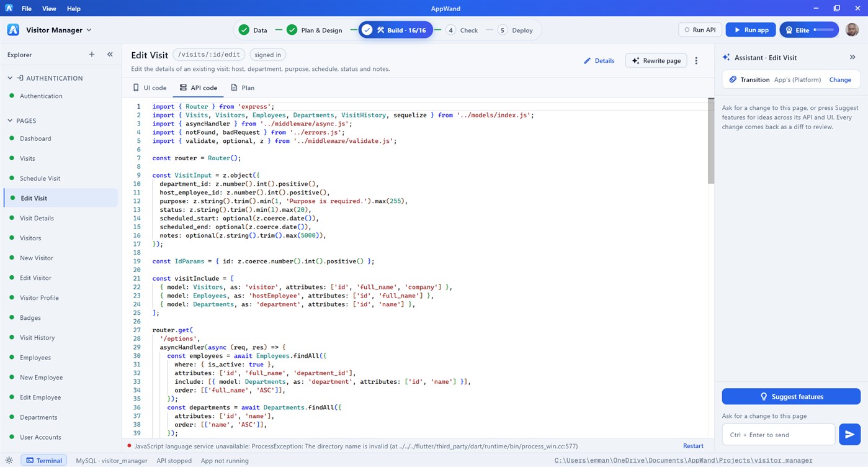The image size is (868, 467).
Task: Click the project path in the status bar
Action: [x=683, y=461]
